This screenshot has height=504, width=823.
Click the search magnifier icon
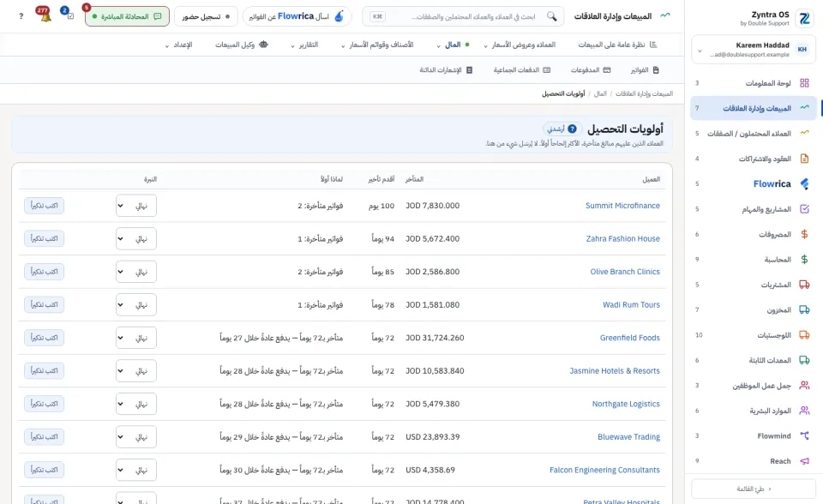point(551,16)
